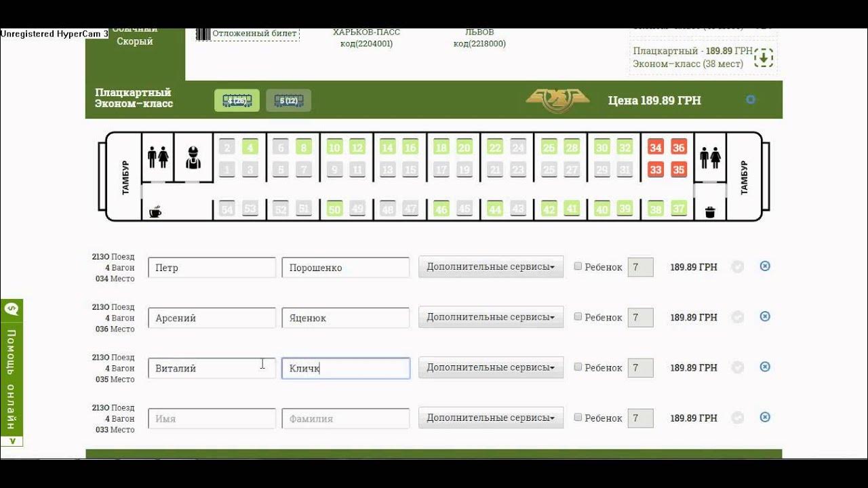Click the coffee cup icon in wagon

coord(155,211)
